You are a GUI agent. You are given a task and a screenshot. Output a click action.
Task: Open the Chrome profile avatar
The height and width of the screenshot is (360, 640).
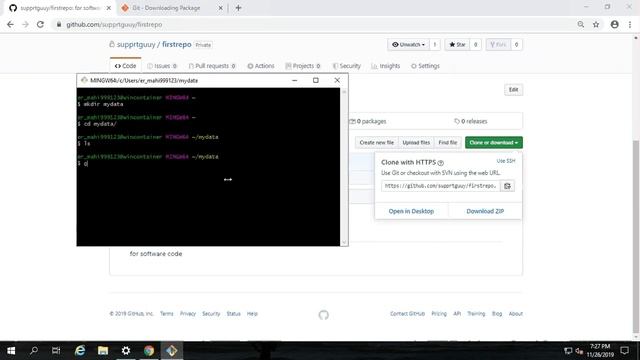[x=614, y=24]
